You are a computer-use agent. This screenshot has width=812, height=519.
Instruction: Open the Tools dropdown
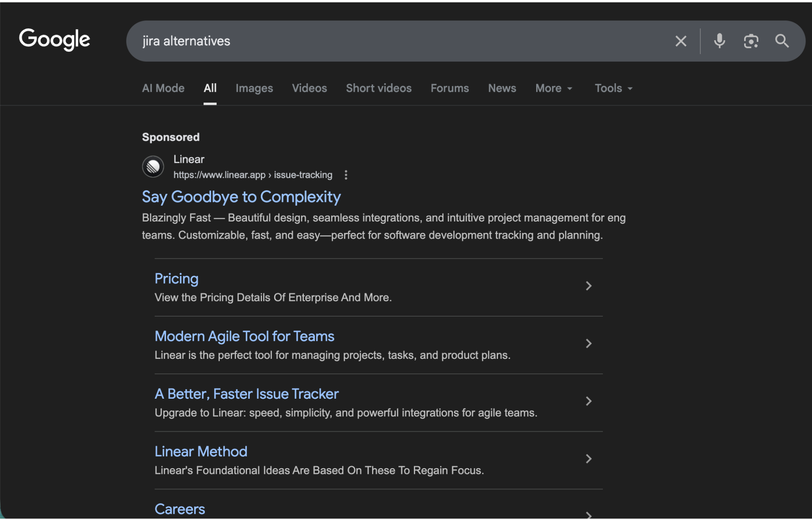(613, 88)
